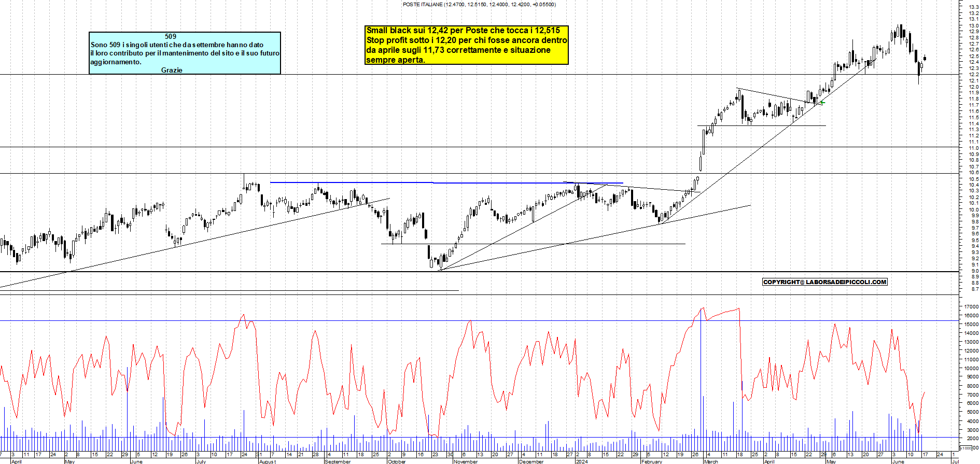Click the 15000 volume axis label

pos(971,325)
